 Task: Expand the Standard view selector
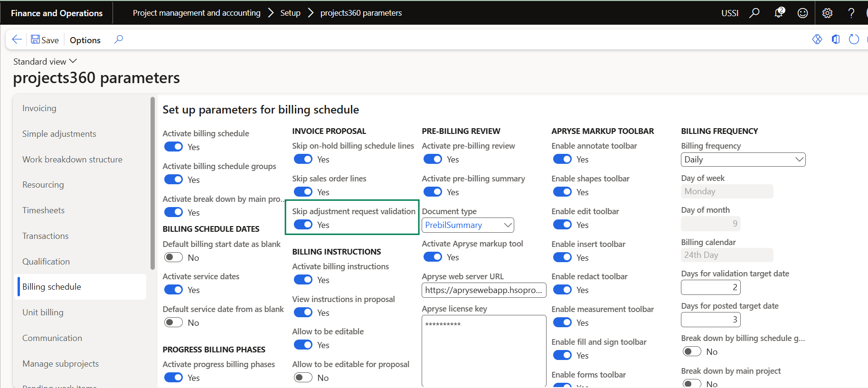point(45,62)
